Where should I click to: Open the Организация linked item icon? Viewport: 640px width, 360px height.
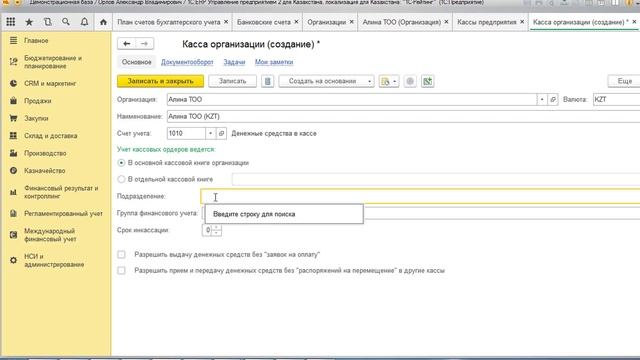click(553, 100)
